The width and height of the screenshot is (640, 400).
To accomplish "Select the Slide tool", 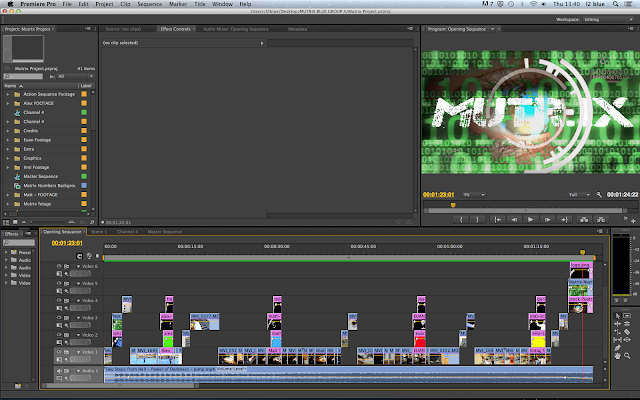I will tap(627, 340).
